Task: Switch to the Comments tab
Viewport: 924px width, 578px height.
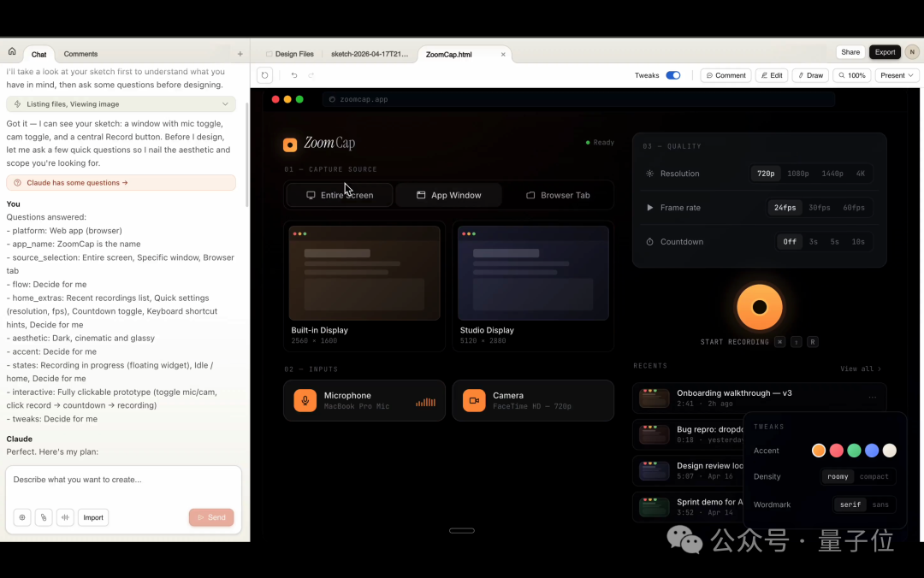Action: pyautogui.click(x=80, y=54)
